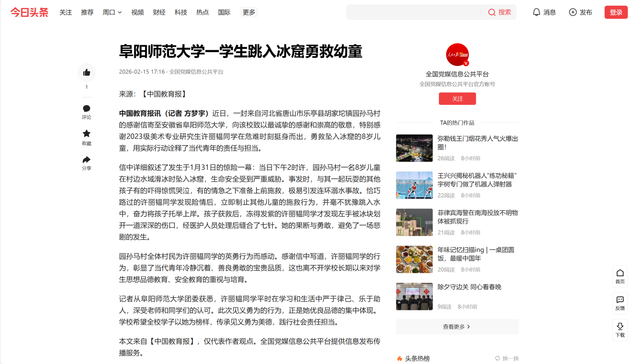Image resolution: width=634 pixels, height=364 pixels.
Task: Share article using the 分享 arrow icon
Action: click(86, 160)
